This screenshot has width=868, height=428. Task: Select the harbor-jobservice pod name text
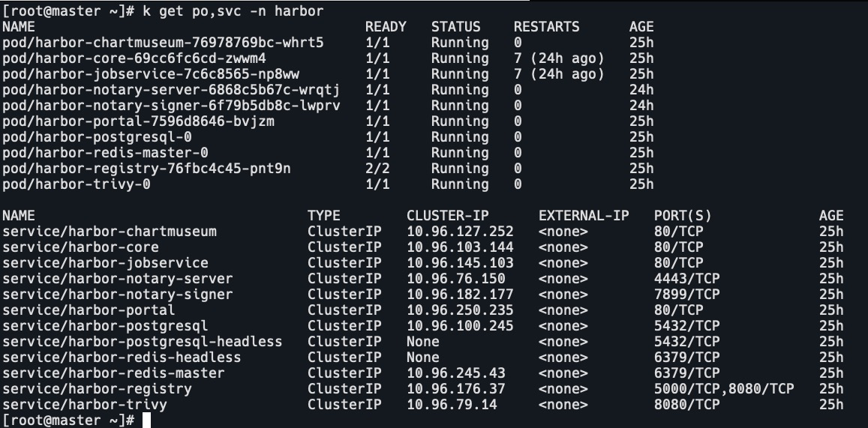pos(151,74)
